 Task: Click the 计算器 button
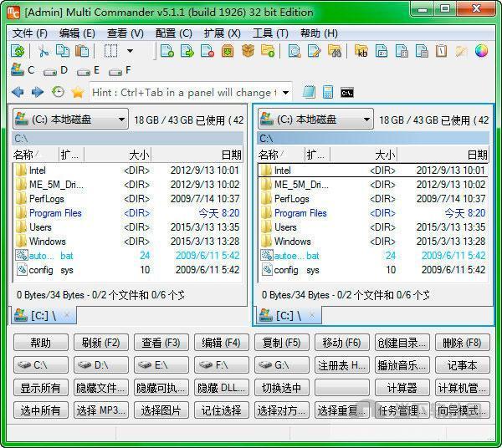click(402, 388)
